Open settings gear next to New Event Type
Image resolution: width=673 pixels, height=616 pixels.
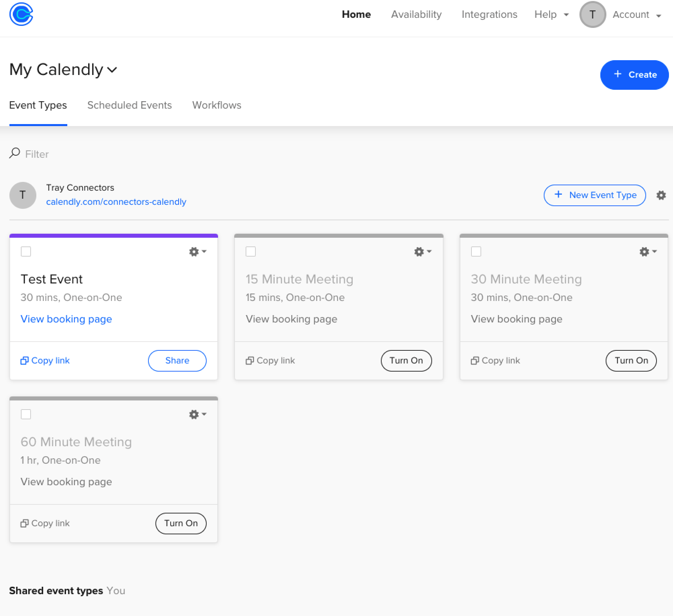pyautogui.click(x=661, y=195)
